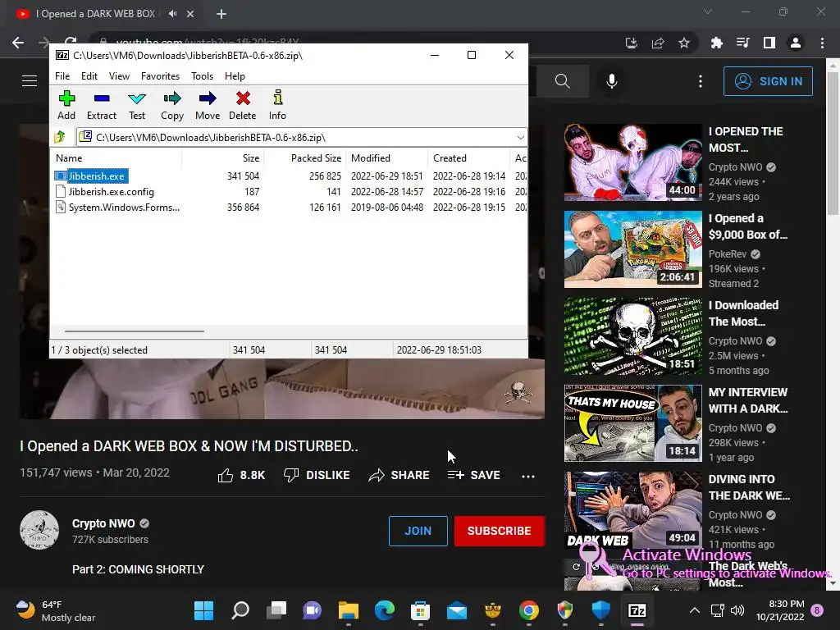
Task: Click the Info toolbar icon
Action: click(277, 105)
